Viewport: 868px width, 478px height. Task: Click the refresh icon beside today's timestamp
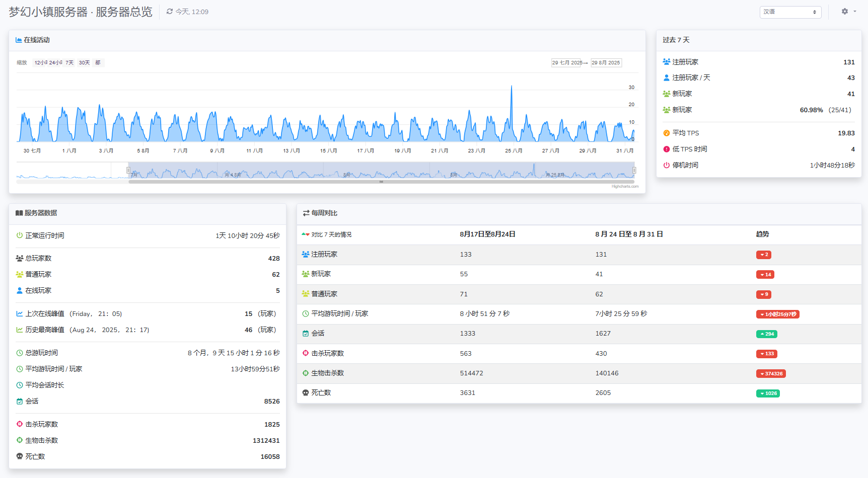pos(170,12)
